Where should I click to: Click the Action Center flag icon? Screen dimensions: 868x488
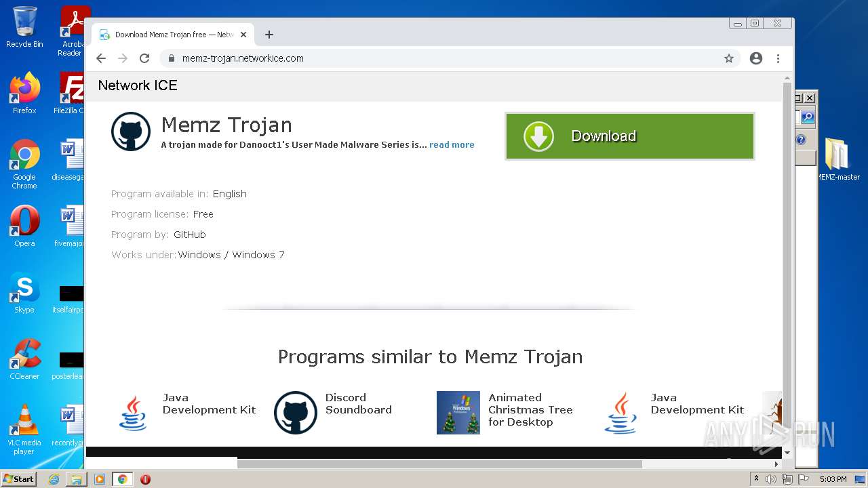pyautogui.click(x=804, y=479)
